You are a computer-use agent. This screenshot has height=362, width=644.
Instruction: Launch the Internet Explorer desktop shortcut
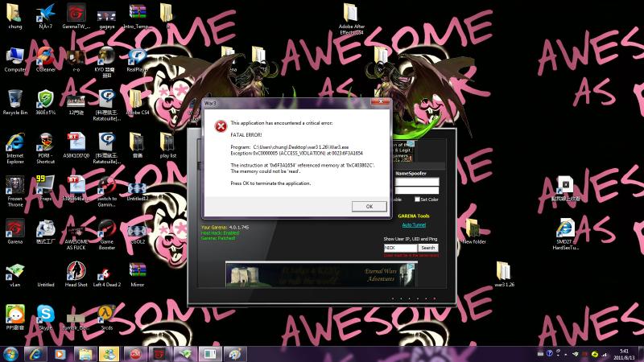pos(14,148)
